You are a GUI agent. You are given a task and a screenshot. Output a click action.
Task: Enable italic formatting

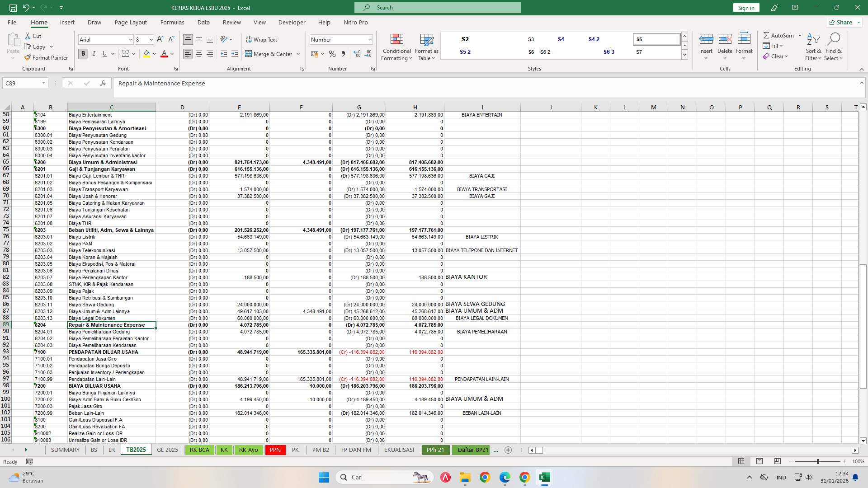pyautogui.click(x=94, y=54)
